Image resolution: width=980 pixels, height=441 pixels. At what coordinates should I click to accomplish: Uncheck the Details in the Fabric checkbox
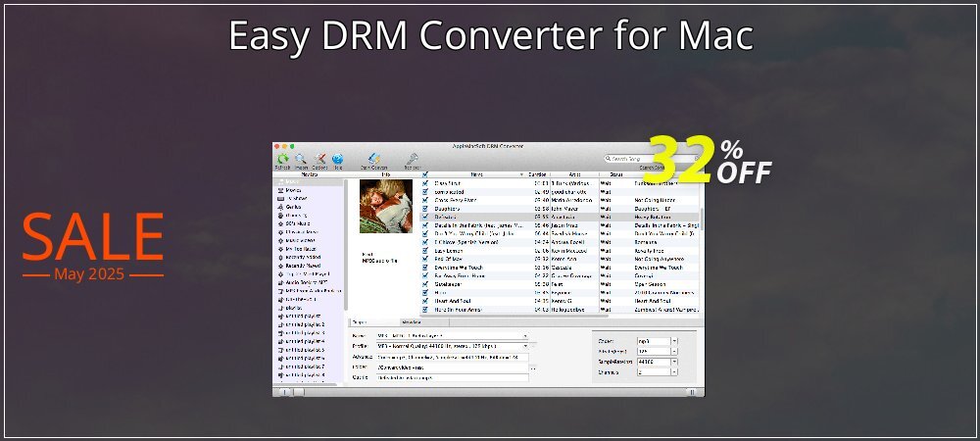[425, 225]
